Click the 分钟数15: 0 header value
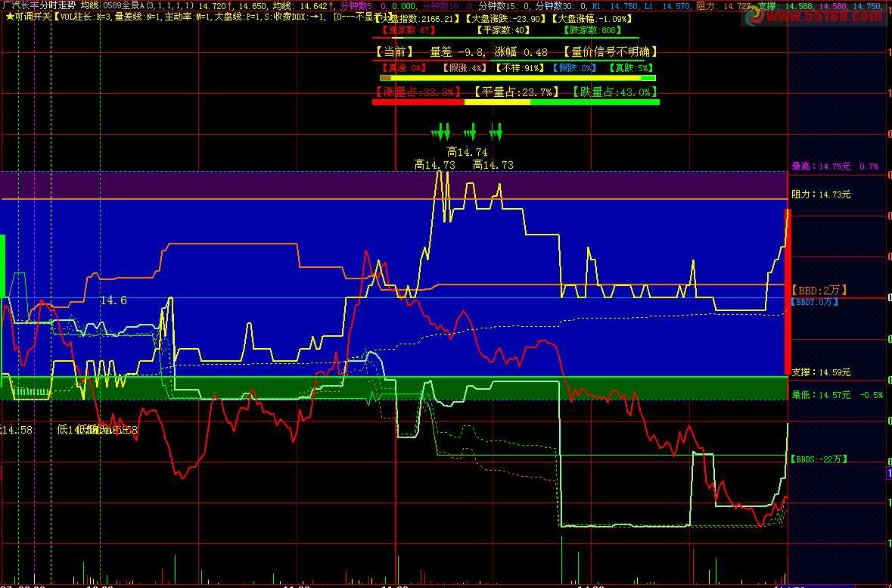The width and height of the screenshot is (892, 588). pos(504,6)
